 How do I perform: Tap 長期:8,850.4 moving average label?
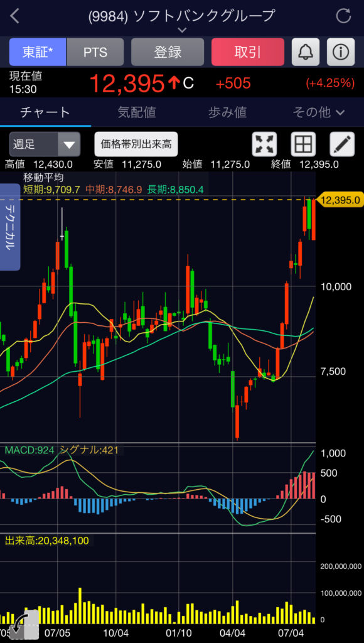tap(176, 189)
